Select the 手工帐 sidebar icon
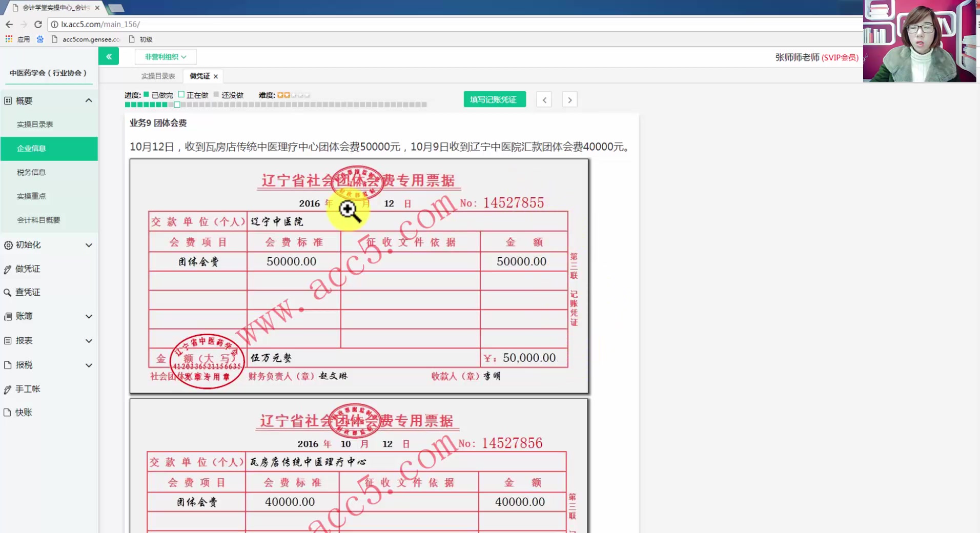This screenshot has width=980, height=533. click(x=7, y=389)
